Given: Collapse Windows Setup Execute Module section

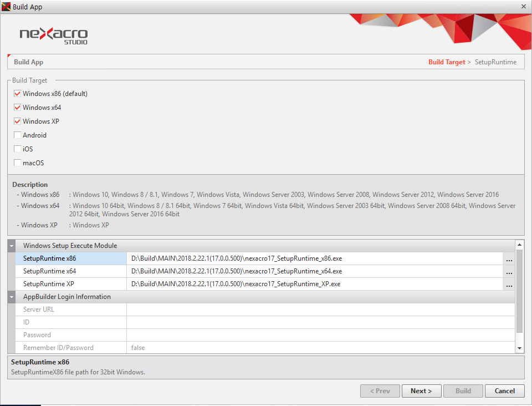Looking at the screenshot, I should 12,246.
